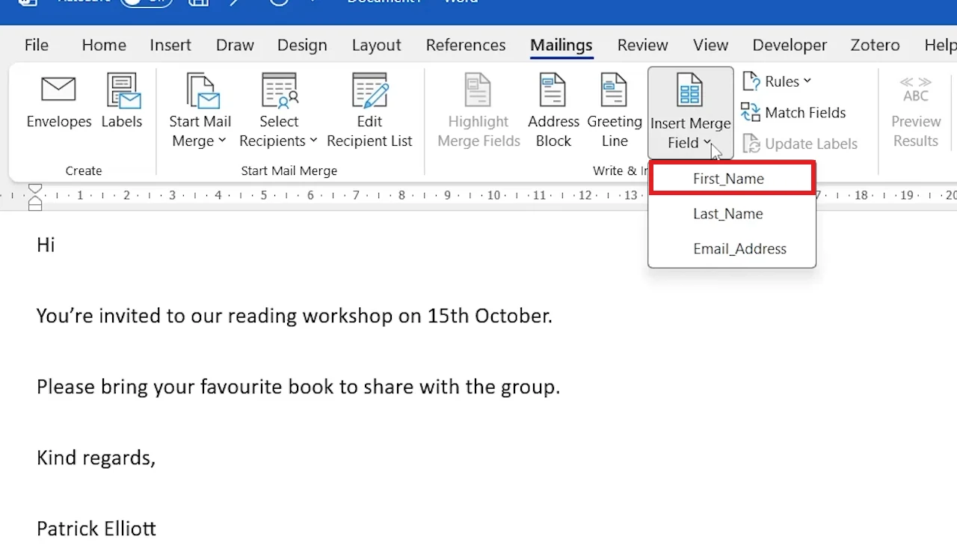This screenshot has width=957, height=560.
Task: Open the References tab
Action: [466, 45]
